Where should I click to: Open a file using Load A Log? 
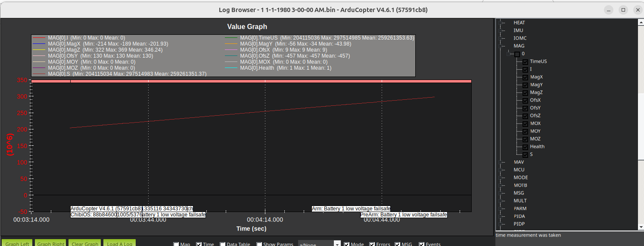(119, 243)
